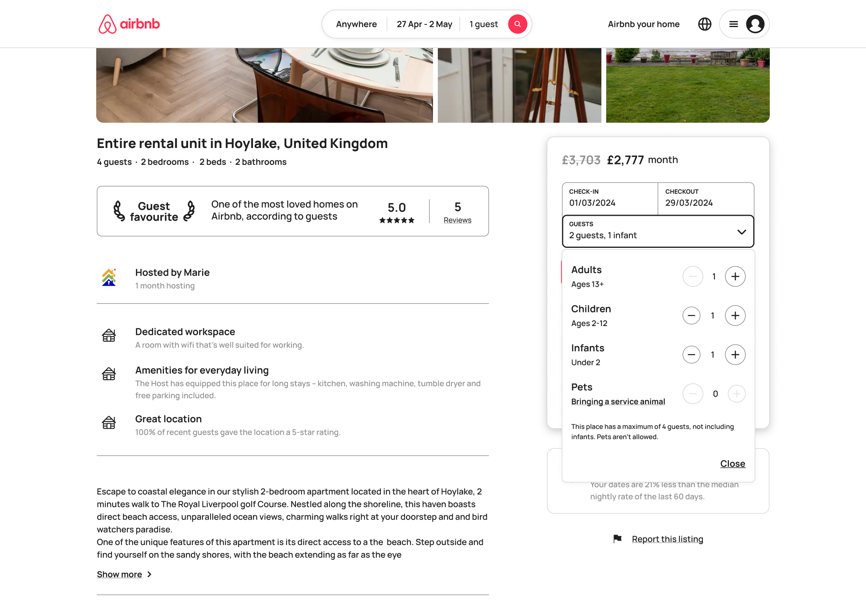Open the hamburger navigation menu

click(733, 24)
